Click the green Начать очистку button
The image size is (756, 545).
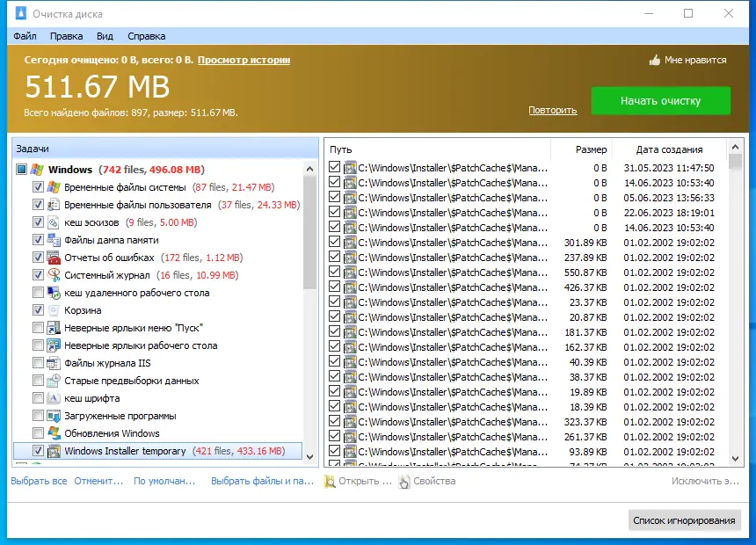coord(660,101)
